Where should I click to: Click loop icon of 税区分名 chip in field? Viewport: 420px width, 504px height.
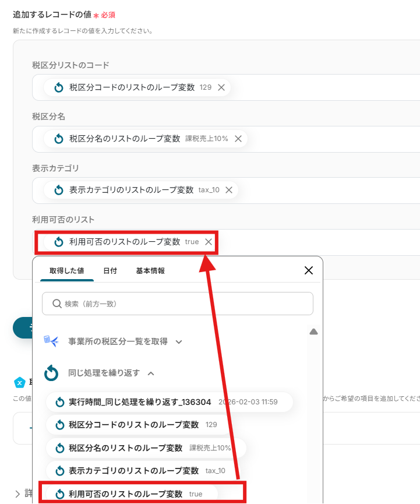(x=59, y=139)
